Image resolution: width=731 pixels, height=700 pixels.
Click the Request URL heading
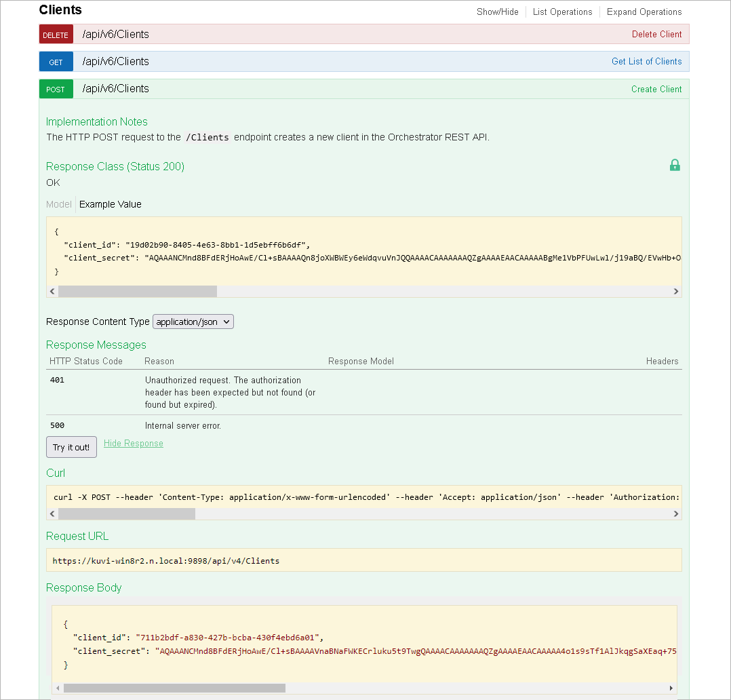click(77, 537)
